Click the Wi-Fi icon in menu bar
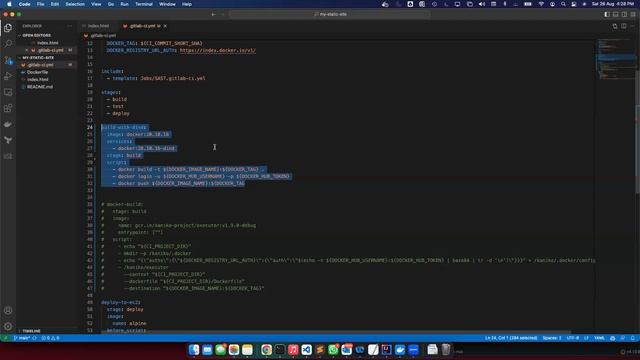The width and height of the screenshot is (640, 360). tap(541, 4)
